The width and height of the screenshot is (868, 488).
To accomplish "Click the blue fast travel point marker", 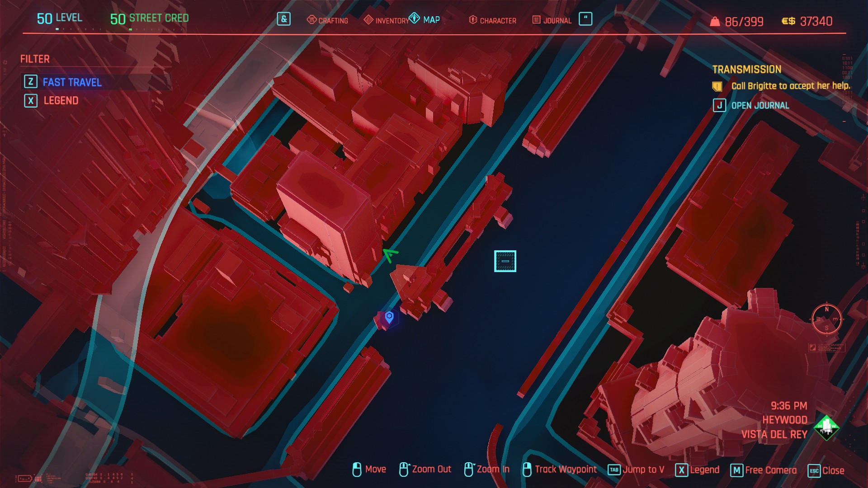I will (x=389, y=318).
